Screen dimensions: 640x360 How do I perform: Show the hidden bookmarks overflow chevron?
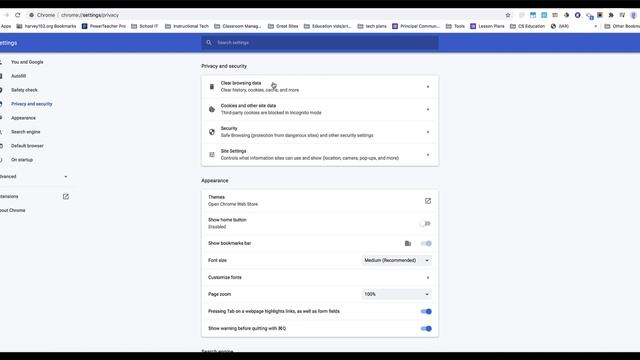(x=596, y=26)
